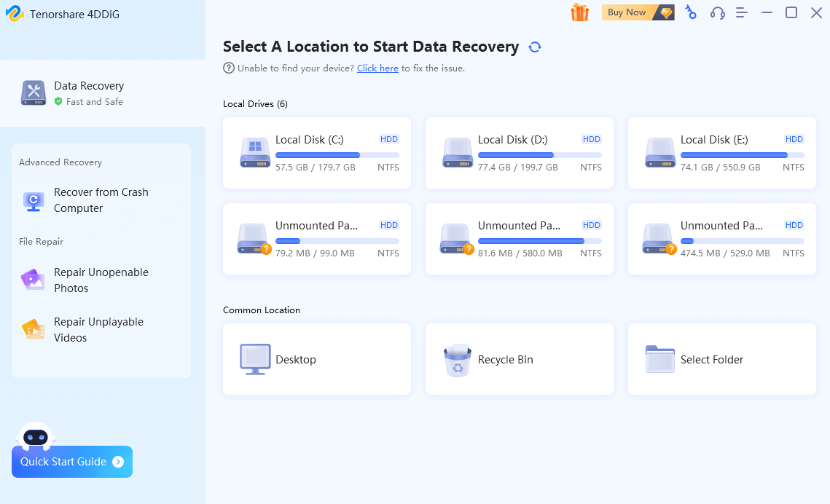Click the headset support icon

click(x=717, y=12)
